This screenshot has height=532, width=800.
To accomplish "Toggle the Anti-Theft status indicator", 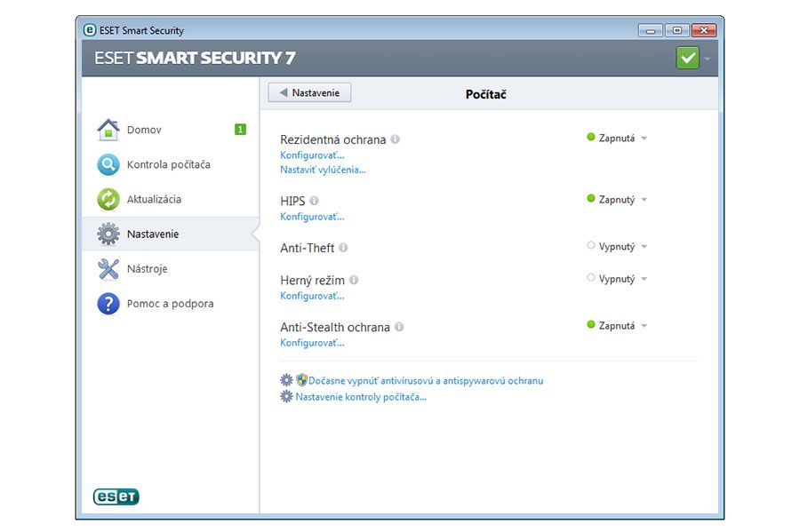I will click(x=591, y=245).
